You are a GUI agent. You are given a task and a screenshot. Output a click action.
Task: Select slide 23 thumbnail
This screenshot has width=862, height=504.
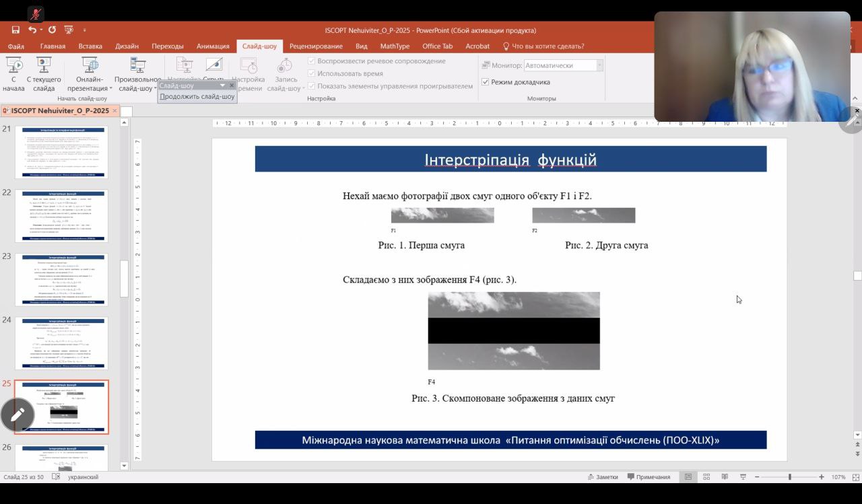tap(61, 280)
